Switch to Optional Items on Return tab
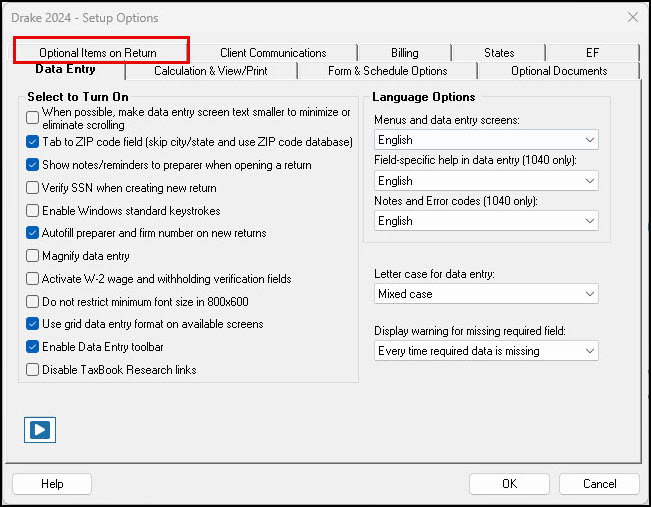 tap(98, 53)
